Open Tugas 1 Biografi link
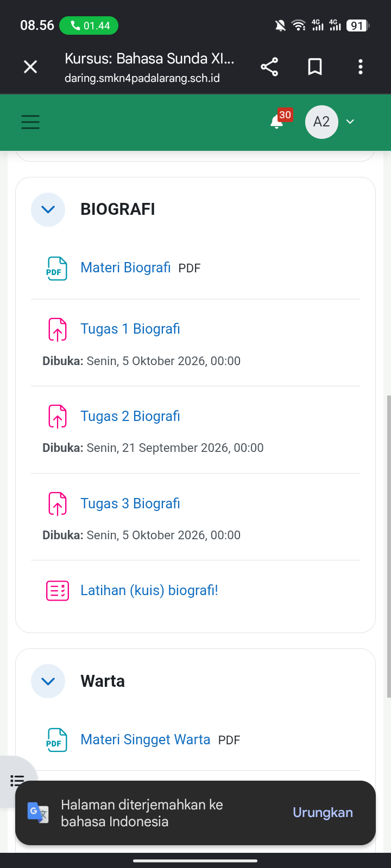This screenshot has width=391, height=868. pyautogui.click(x=130, y=329)
